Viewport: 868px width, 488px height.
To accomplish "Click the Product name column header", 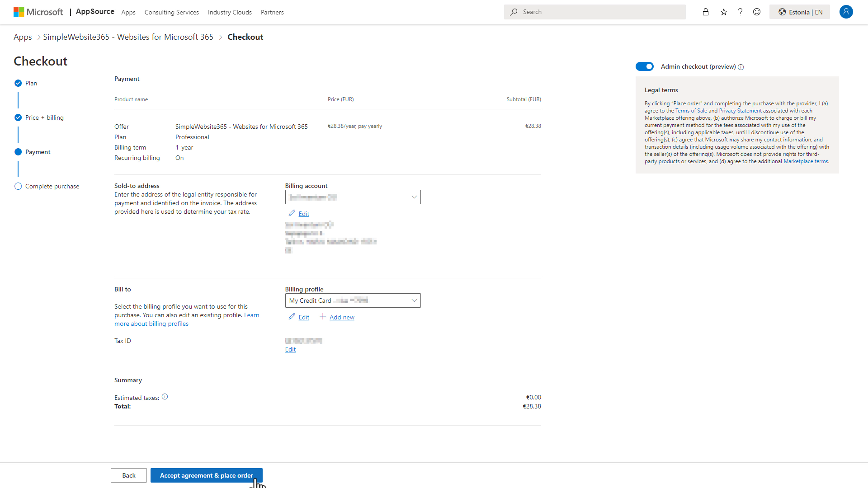I will 131,99.
